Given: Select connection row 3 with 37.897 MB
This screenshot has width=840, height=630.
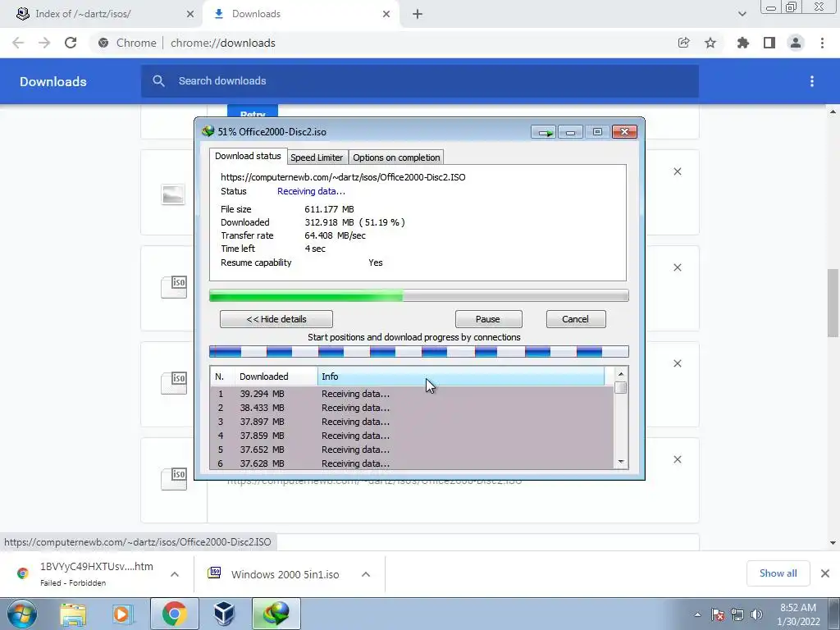Looking at the screenshot, I should tap(412, 422).
